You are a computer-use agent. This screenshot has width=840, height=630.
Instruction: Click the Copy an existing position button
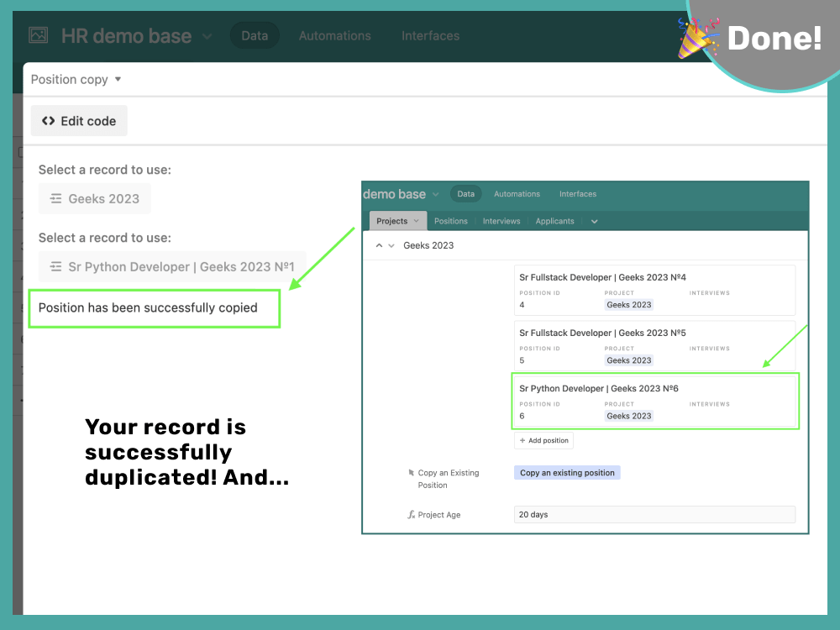click(x=567, y=472)
